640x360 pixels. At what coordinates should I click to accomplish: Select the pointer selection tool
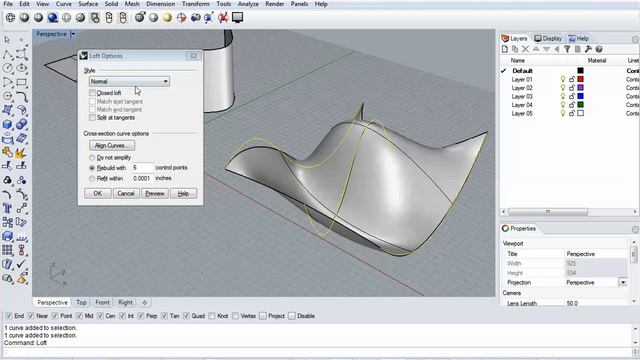pos(7,40)
